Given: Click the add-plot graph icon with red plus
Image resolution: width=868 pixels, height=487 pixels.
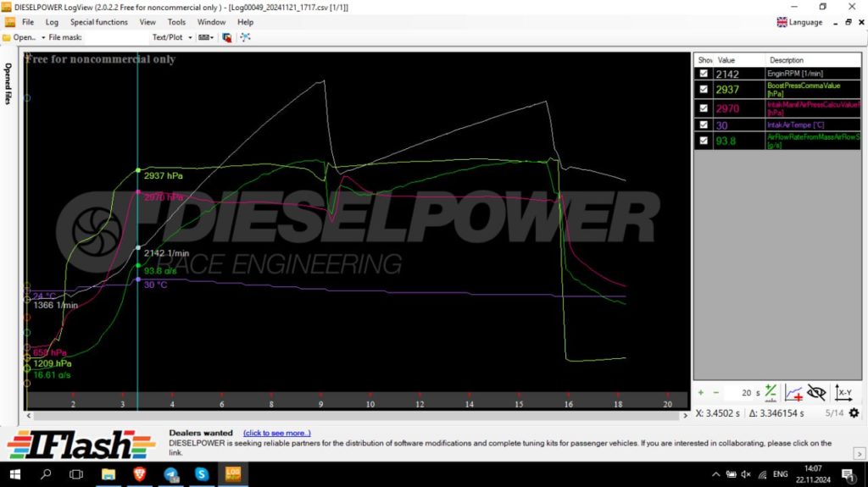Looking at the screenshot, I should pos(793,393).
